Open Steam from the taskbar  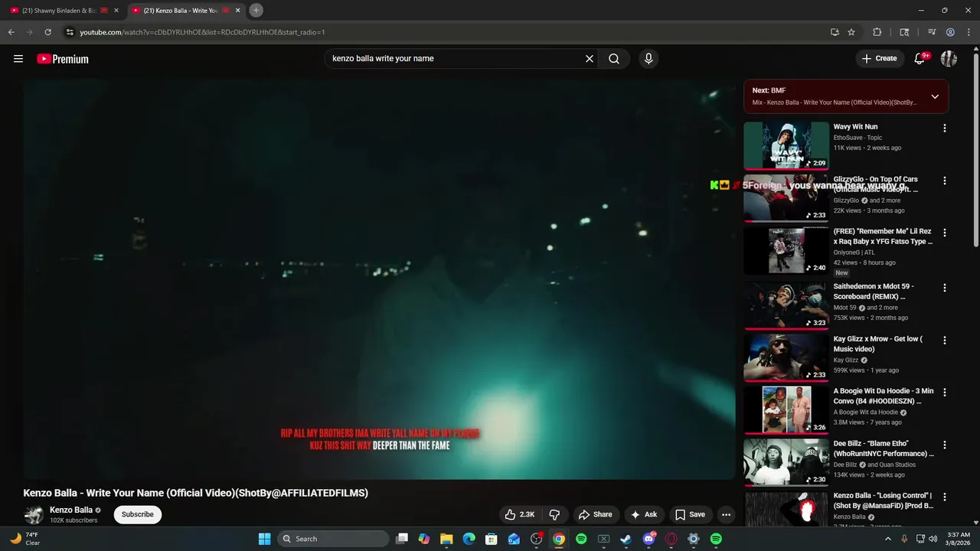pyautogui.click(x=626, y=539)
